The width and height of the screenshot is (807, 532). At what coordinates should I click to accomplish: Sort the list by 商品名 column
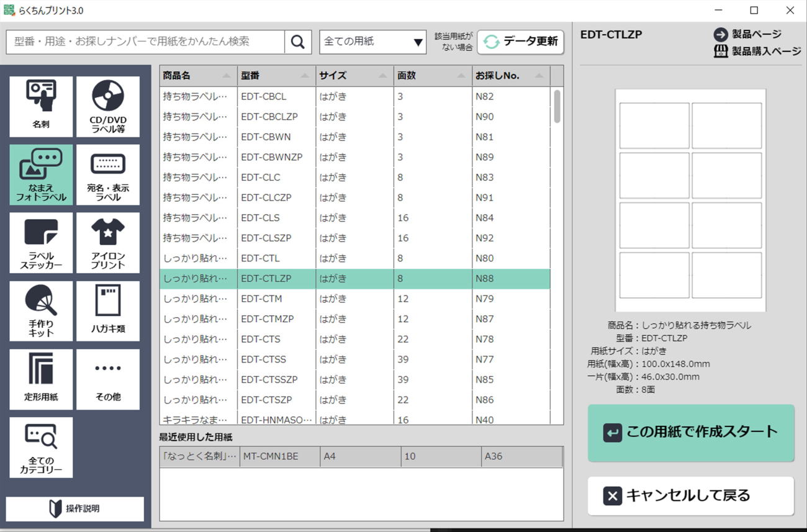click(197, 76)
